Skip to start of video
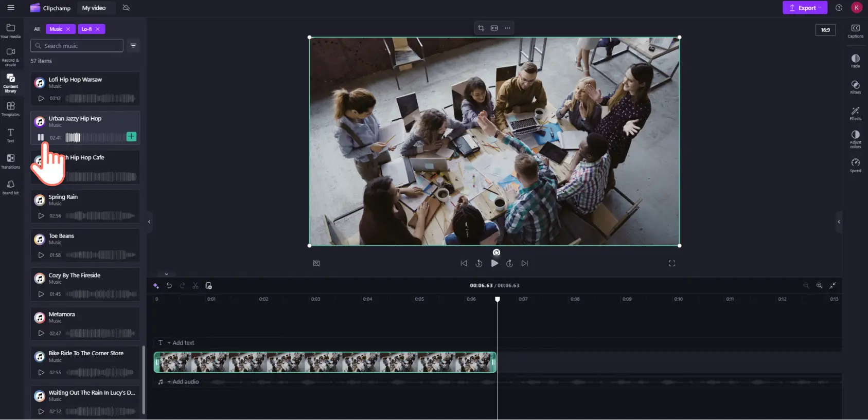The image size is (868, 420). pos(464,263)
